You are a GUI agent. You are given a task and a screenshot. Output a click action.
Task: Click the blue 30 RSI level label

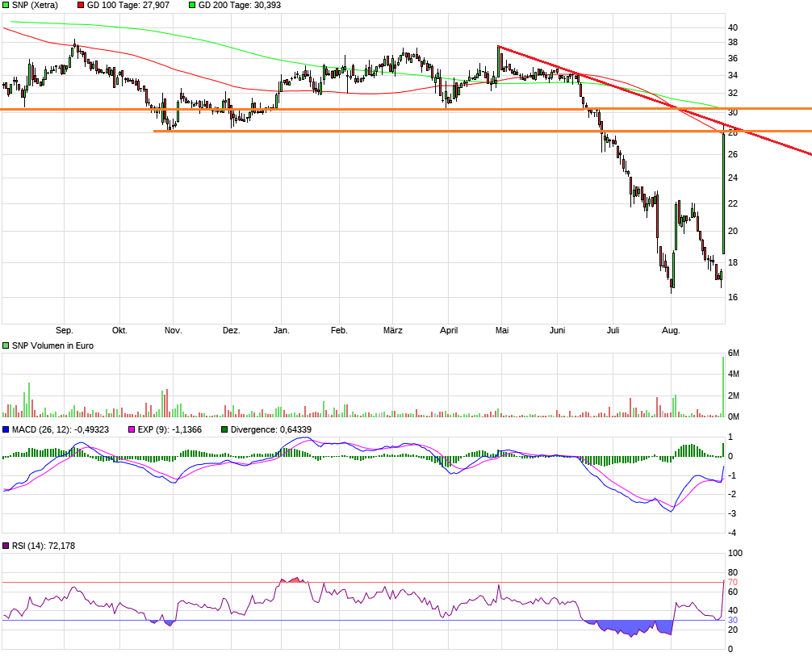733,620
